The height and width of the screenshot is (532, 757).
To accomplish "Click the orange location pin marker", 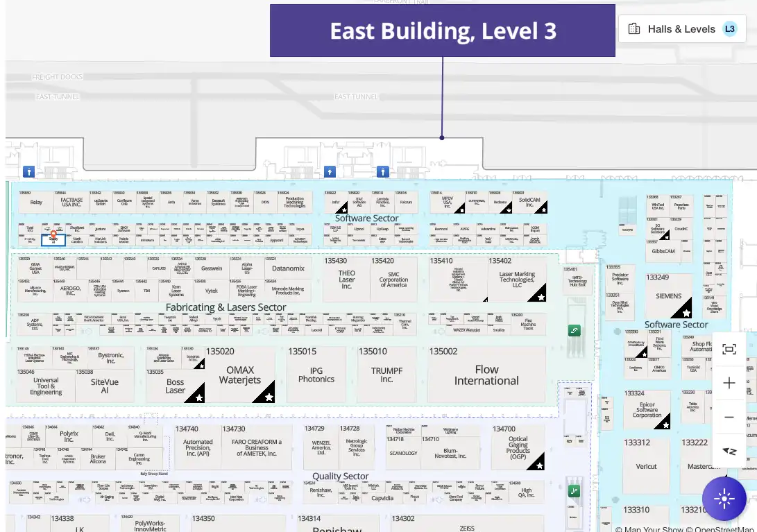I will point(53,234).
